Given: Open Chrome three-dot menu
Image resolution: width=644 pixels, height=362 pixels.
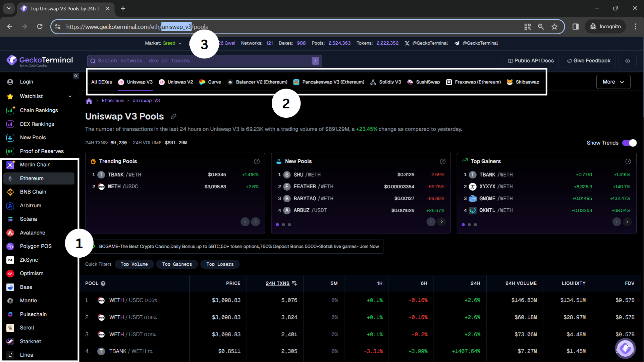Looking at the screenshot, I should pos(635,27).
